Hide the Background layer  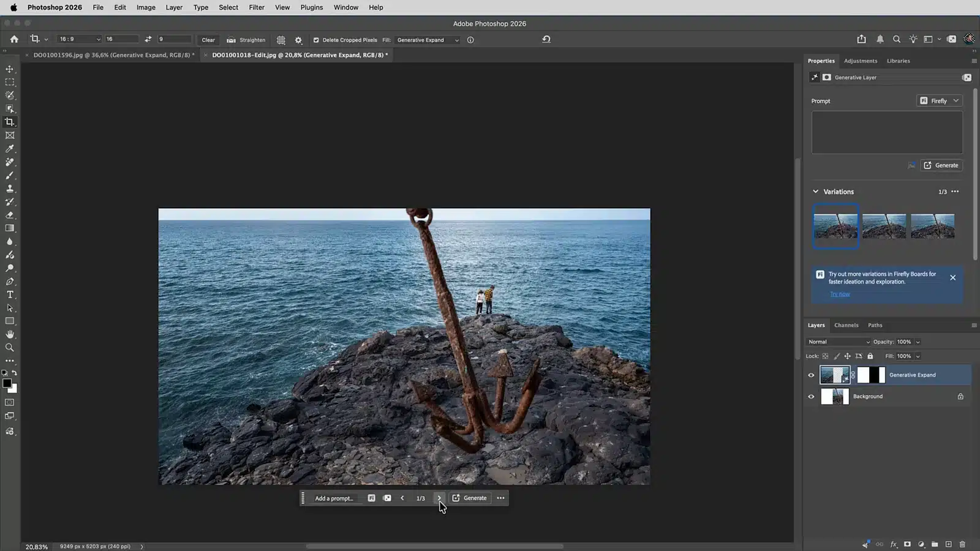(x=811, y=397)
